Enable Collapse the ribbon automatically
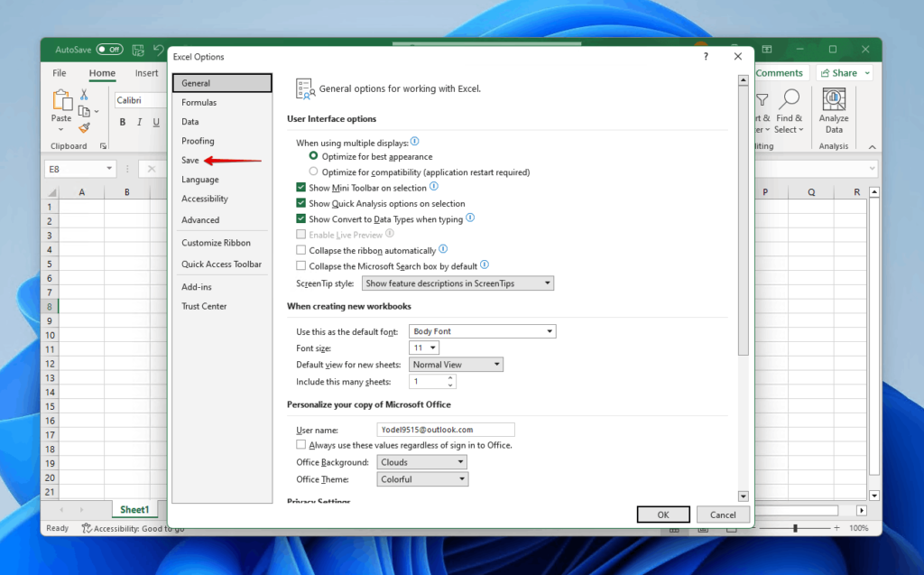The height and width of the screenshot is (575, 924). point(302,250)
